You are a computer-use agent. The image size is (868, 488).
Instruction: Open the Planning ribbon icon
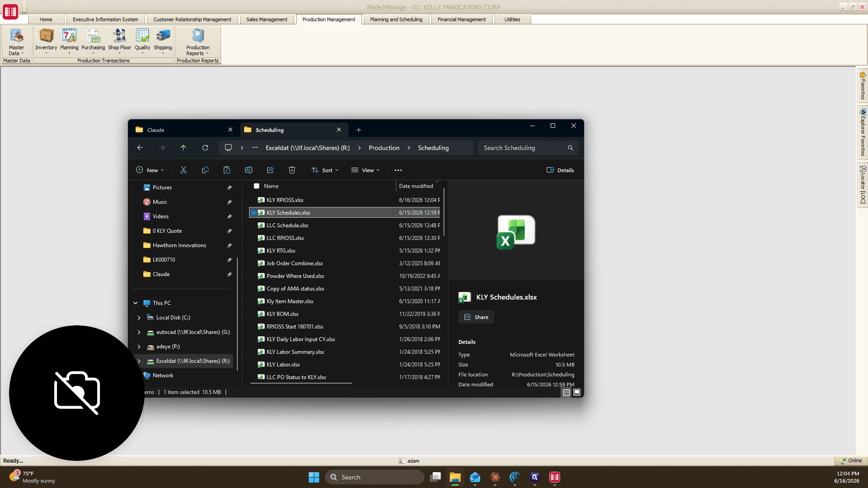pos(69,41)
